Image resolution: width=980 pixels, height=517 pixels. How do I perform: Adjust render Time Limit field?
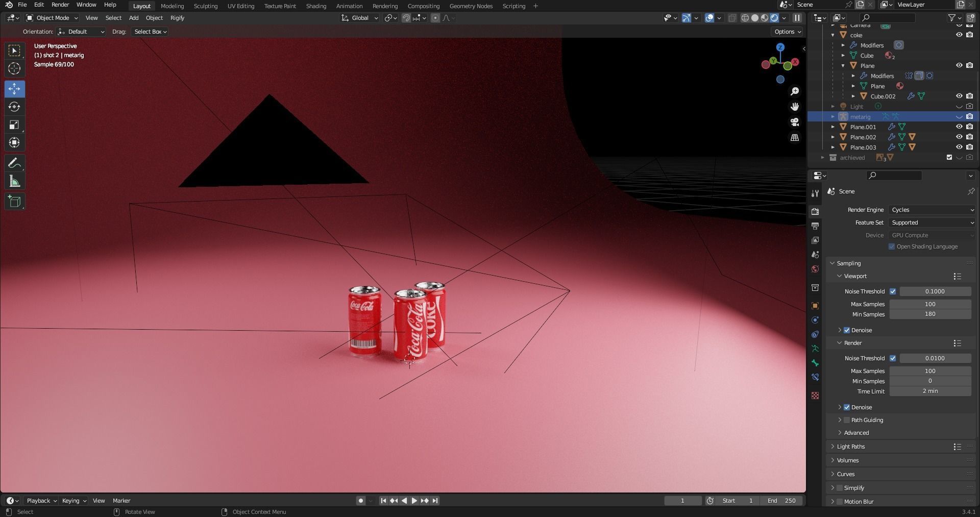coord(930,391)
